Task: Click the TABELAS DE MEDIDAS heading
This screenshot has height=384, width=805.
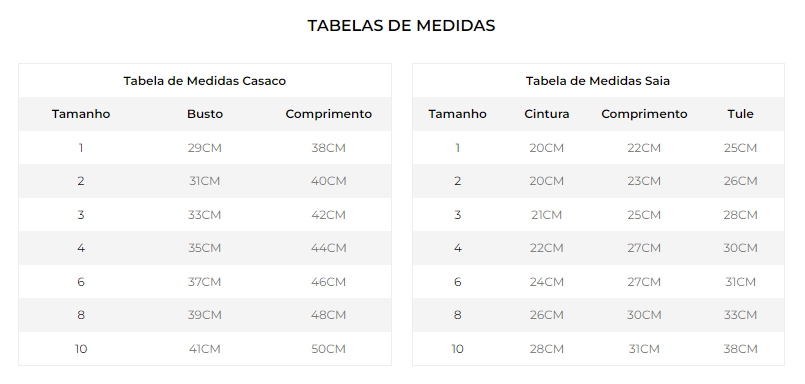Action: pyautogui.click(x=401, y=25)
